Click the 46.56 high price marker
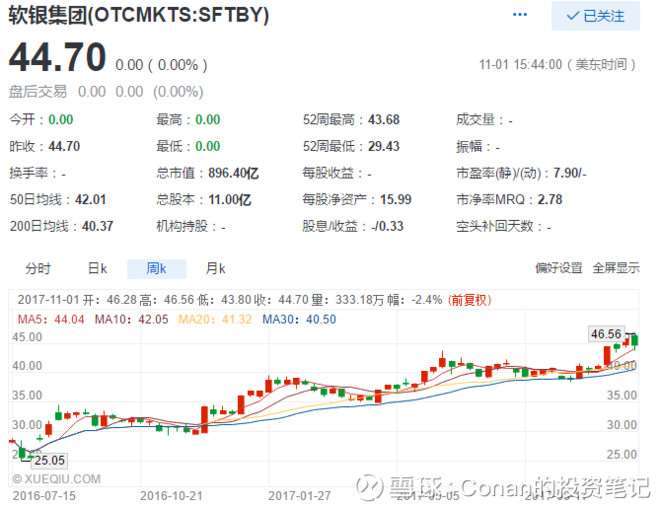This screenshot has width=660, height=505. [606, 334]
